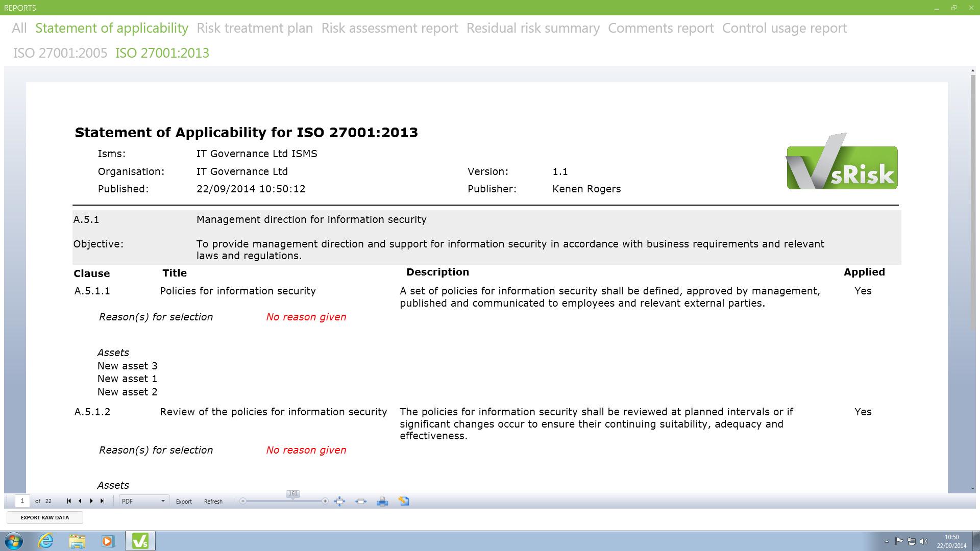Click the scrollbar up arrow
980x551 pixels.
pyautogui.click(x=973, y=70)
